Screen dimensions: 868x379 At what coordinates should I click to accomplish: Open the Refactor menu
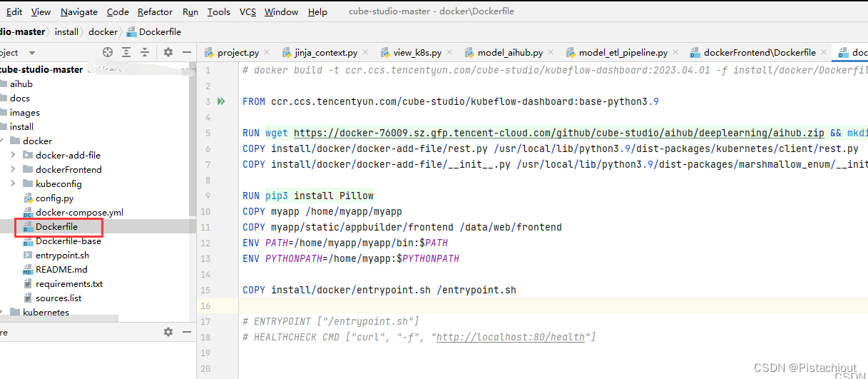[x=155, y=11]
